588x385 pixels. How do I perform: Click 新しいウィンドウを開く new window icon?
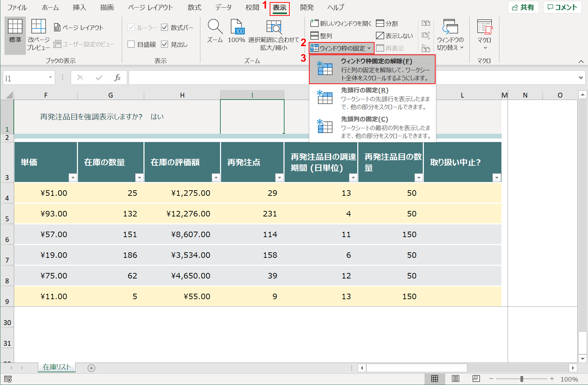(314, 23)
